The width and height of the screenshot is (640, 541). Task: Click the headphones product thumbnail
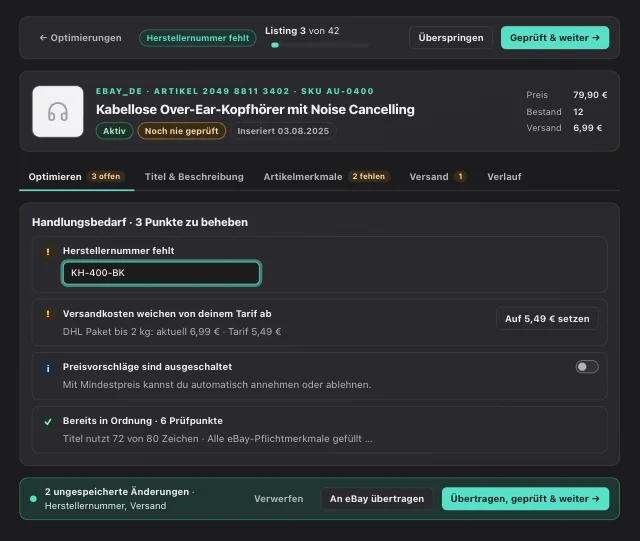point(58,111)
